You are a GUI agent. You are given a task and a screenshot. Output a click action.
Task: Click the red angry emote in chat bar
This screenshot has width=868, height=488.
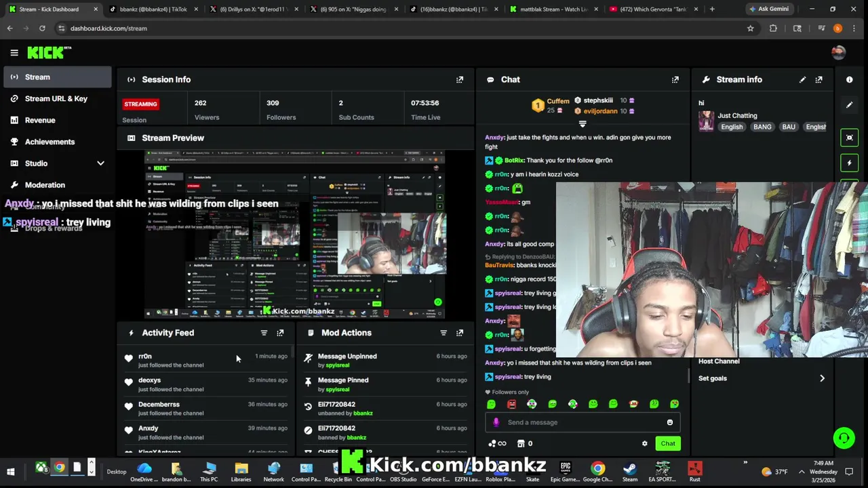click(511, 404)
